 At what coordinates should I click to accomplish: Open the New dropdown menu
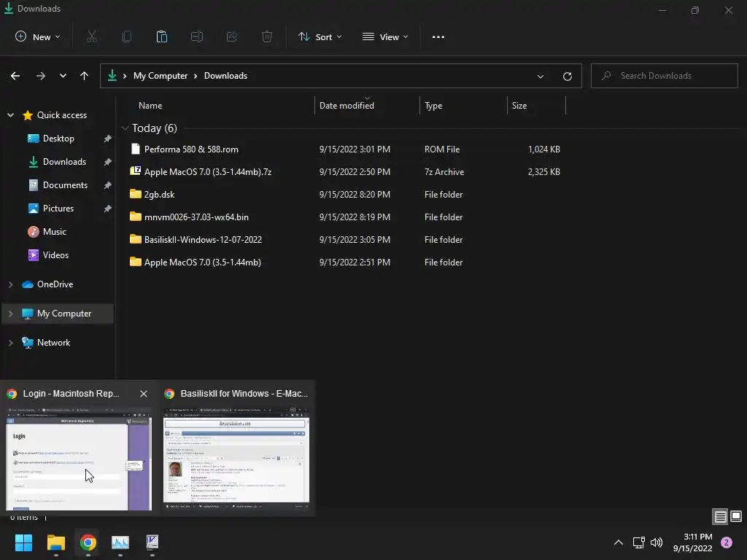coord(38,36)
